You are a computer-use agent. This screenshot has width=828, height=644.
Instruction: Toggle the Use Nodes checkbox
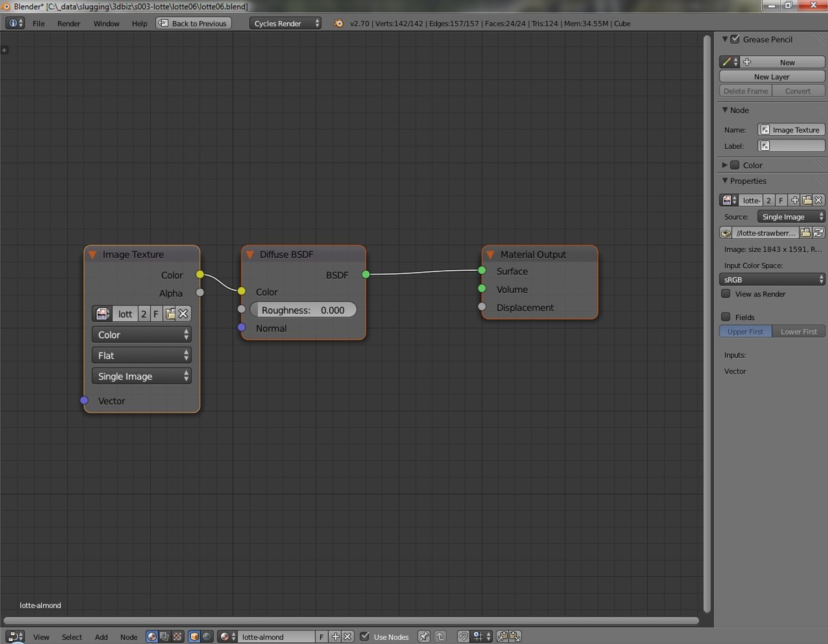point(364,636)
